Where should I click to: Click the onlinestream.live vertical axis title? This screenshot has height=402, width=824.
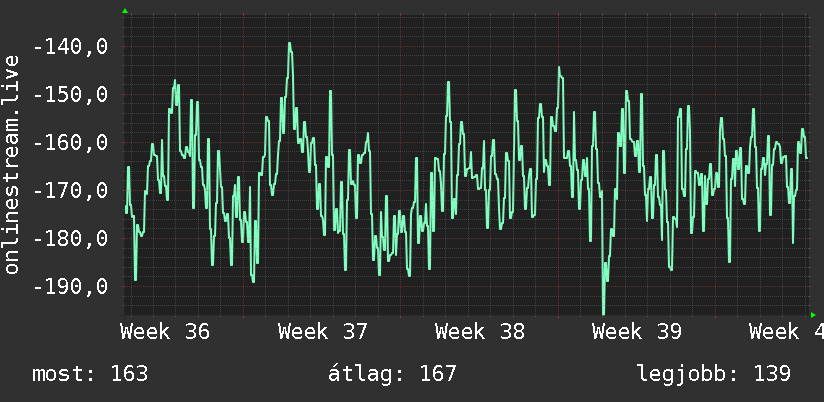[12, 164]
